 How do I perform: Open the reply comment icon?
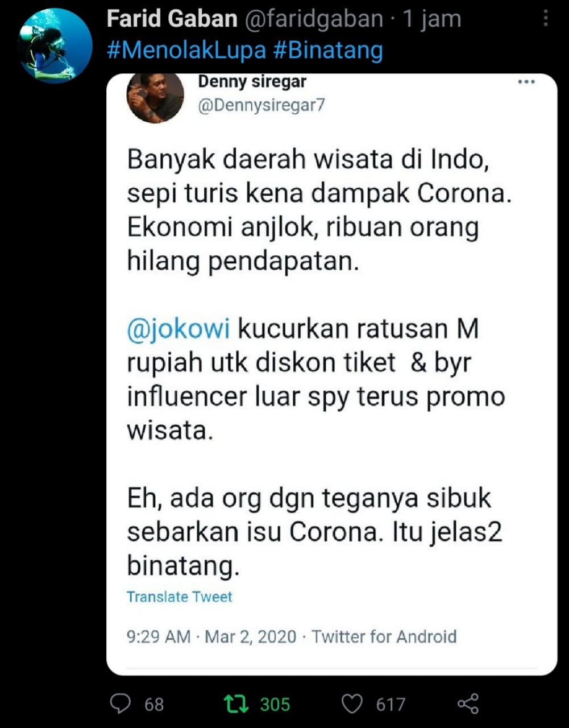(120, 704)
